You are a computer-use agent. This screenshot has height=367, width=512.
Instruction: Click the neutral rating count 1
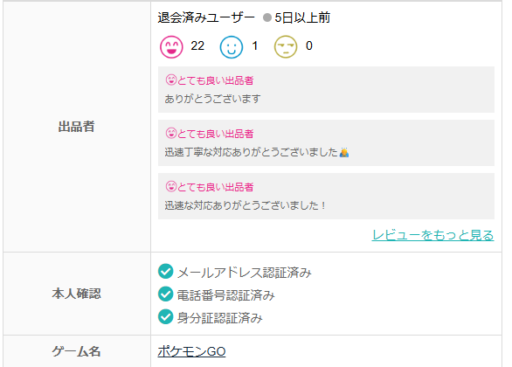[255, 46]
